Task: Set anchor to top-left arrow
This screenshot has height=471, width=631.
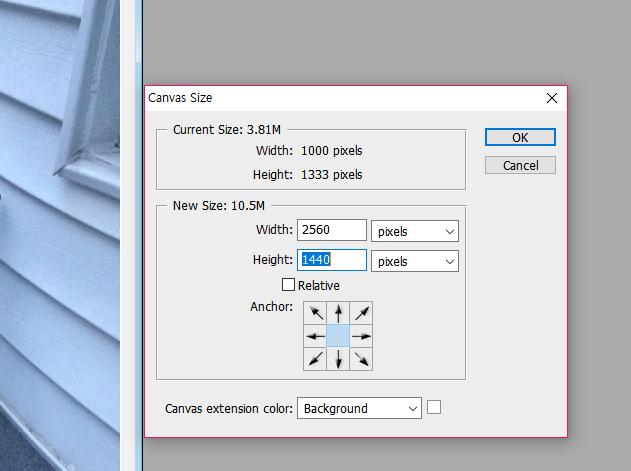Action: (x=315, y=312)
